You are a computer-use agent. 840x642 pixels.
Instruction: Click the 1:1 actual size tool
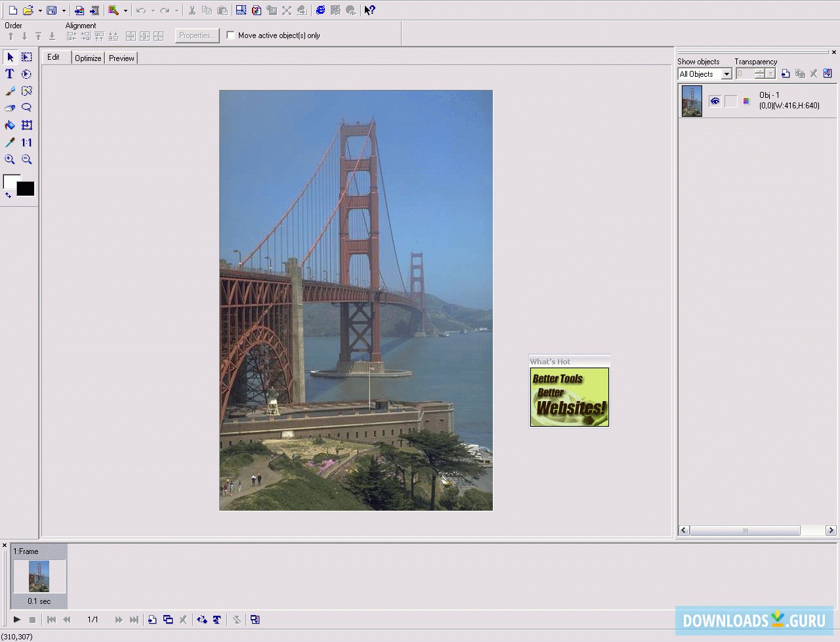click(x=27, y=142)
